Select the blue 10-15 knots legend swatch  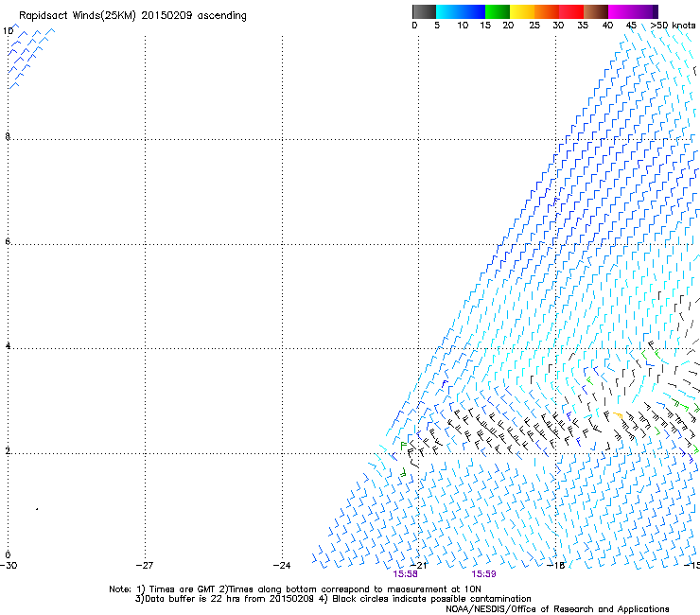coord(473,11)
